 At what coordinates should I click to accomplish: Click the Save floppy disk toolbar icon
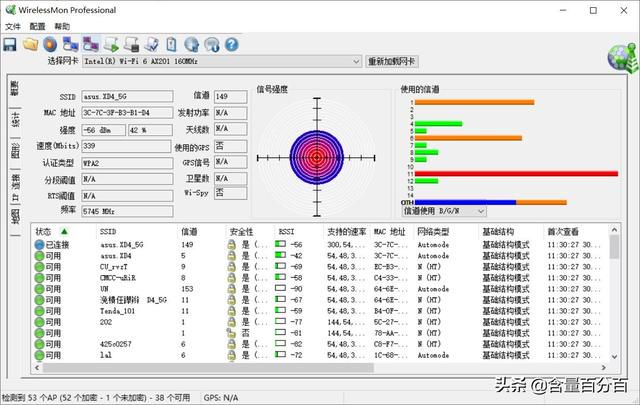[10, 44]
